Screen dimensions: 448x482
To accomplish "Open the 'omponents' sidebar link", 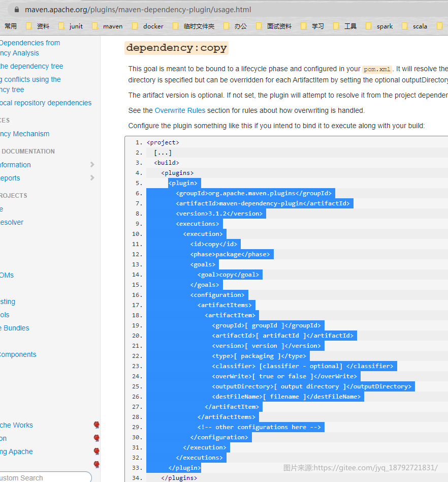I will (18, 354).
